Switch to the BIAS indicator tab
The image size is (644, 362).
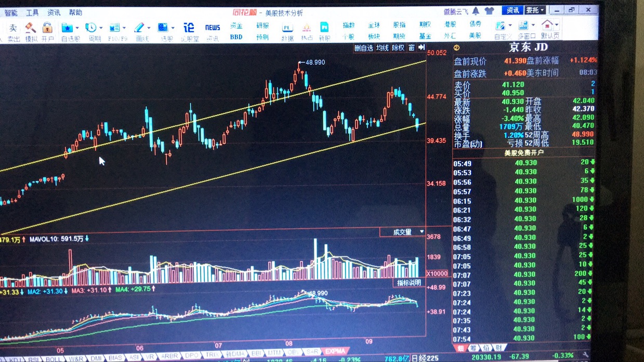(x=115, y=358)
